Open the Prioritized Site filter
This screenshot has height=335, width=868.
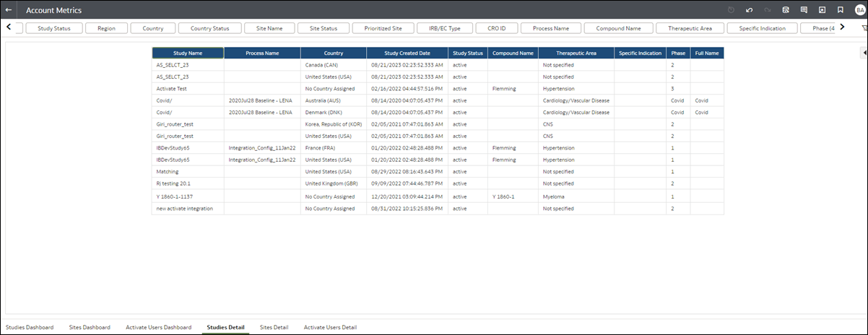click(x=383, y=28)
